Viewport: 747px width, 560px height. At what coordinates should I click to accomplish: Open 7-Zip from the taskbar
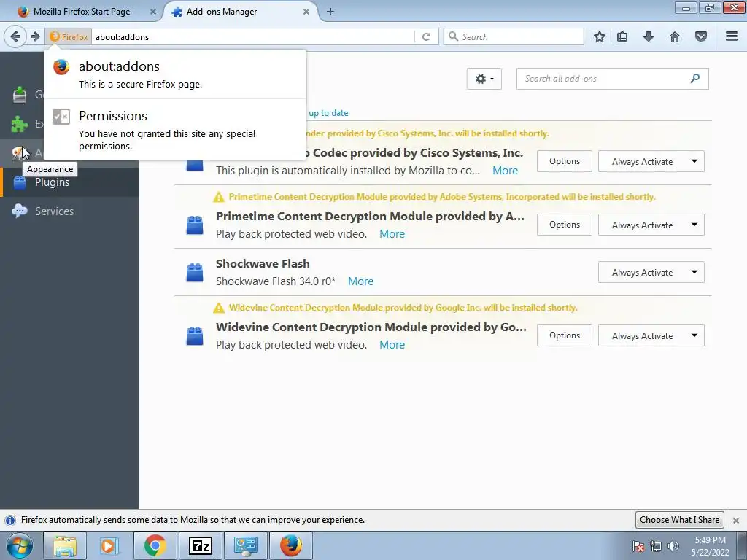(200, 545)
